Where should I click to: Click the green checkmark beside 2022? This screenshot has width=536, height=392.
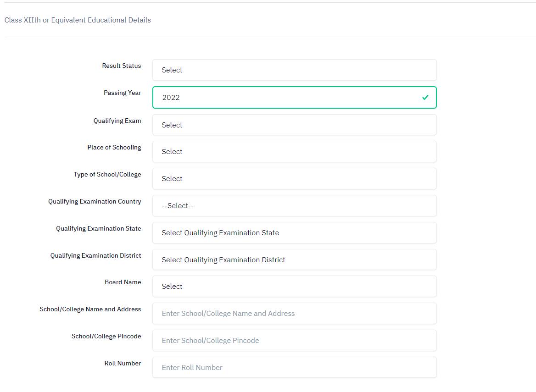(x=424, y=97)
